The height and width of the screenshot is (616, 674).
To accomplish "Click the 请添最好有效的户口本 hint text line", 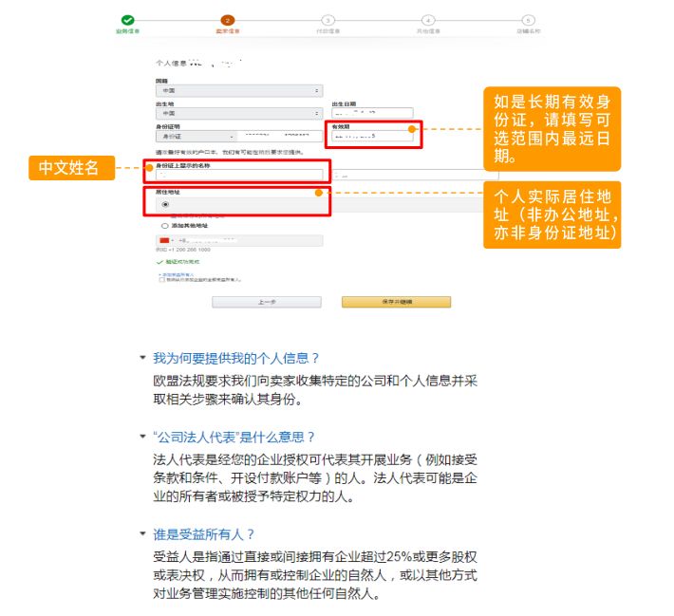I will point(230,152).
